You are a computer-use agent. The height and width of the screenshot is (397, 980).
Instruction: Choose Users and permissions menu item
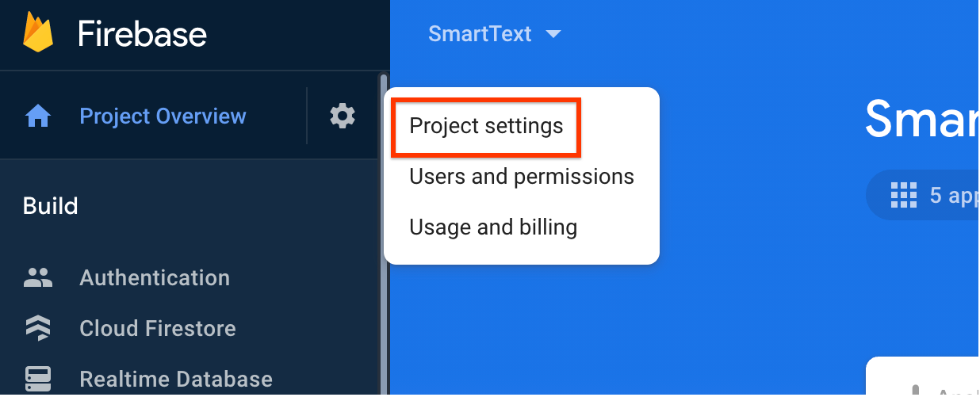coord(521,177)
